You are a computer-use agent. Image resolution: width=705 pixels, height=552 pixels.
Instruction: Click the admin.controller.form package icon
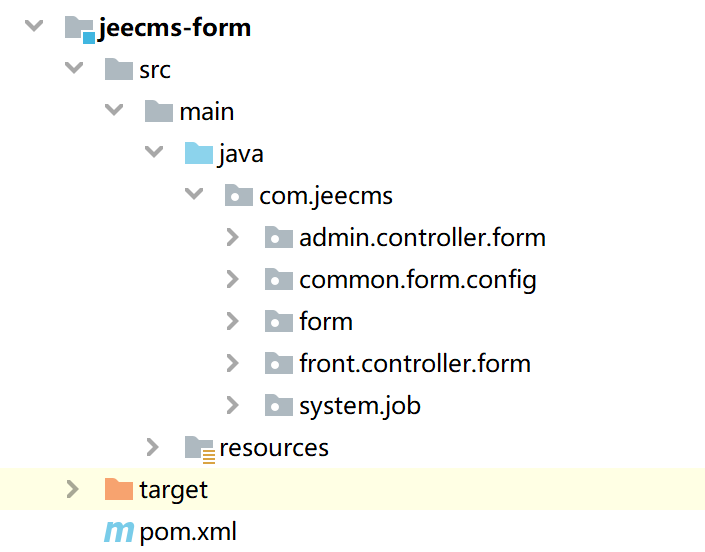pyautogui.click(x=279, y=237)
